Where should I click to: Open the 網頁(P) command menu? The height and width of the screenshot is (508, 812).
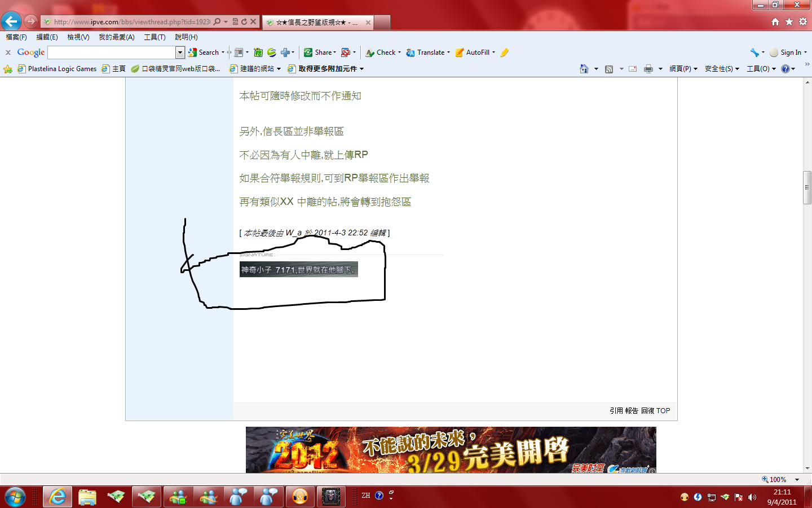(x=683, y=69)
